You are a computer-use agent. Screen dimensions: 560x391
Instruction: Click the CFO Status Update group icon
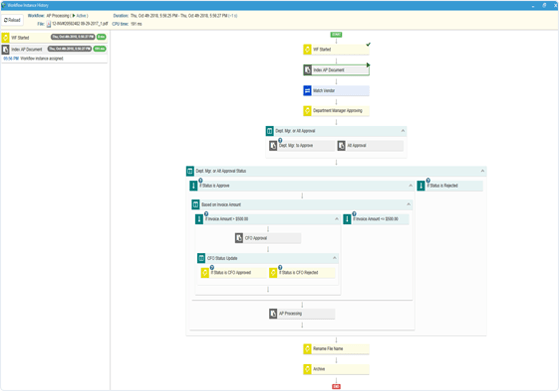201,258
